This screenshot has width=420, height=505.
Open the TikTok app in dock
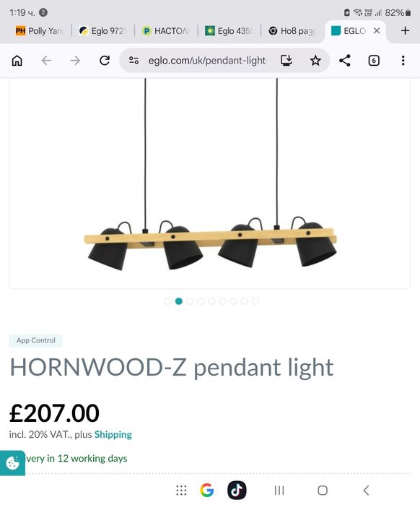pyautogui.click(x=237, y=490)
